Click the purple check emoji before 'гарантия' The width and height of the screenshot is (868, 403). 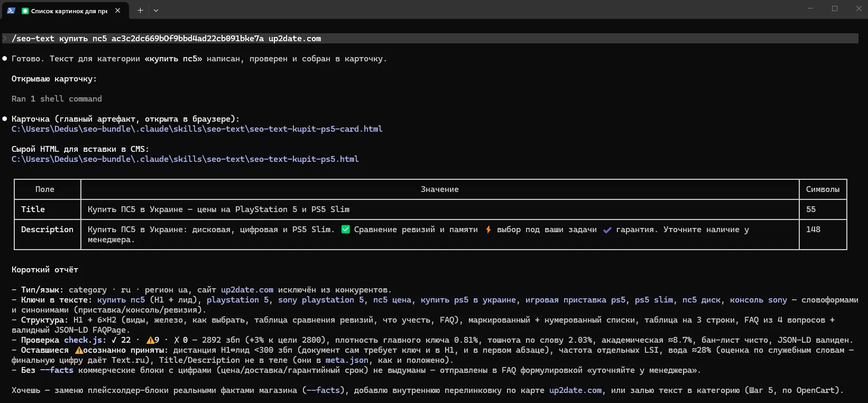pyautogui.click(x=607, y=230)
